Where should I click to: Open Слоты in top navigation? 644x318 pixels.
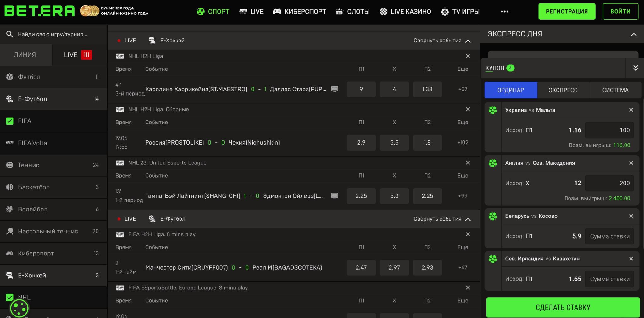point(353,12)
